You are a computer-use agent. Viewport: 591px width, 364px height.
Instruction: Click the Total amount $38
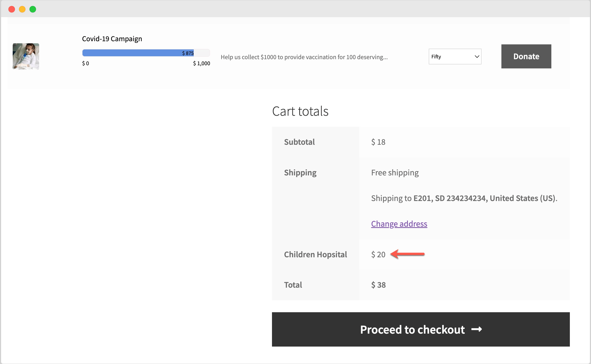pos(378,285)
